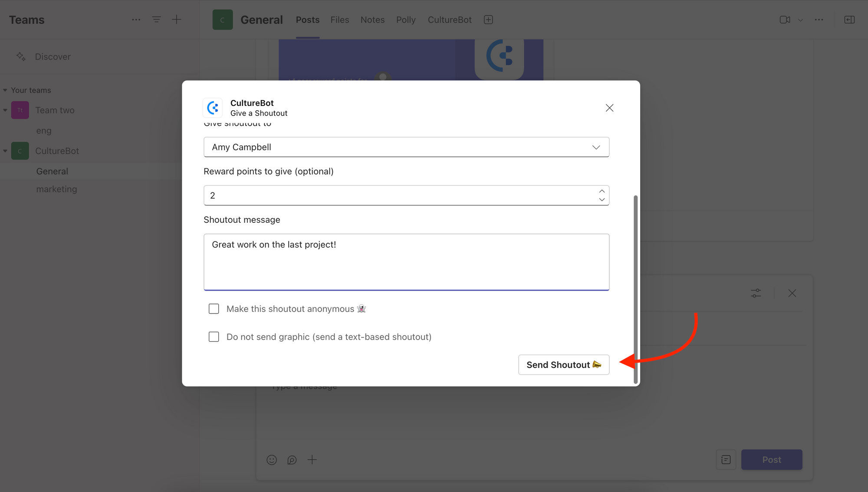Click the Type a message compose field
868x492 pixels.
click(305, 386)
